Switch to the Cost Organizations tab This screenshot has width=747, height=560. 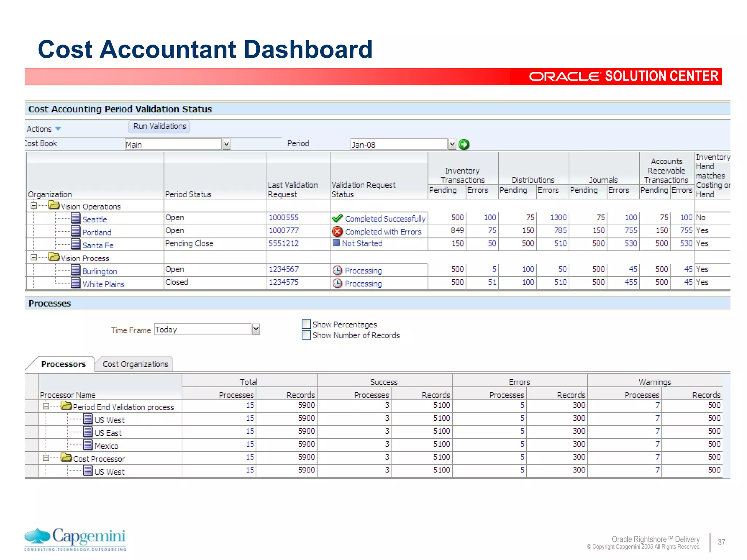click(x=135, y=364)
